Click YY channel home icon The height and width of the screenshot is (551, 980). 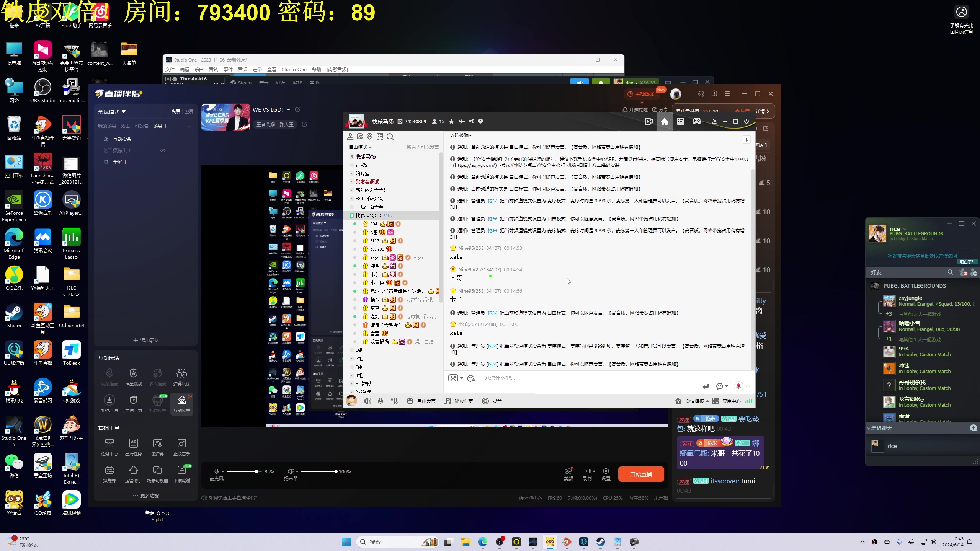coord(665,121)
